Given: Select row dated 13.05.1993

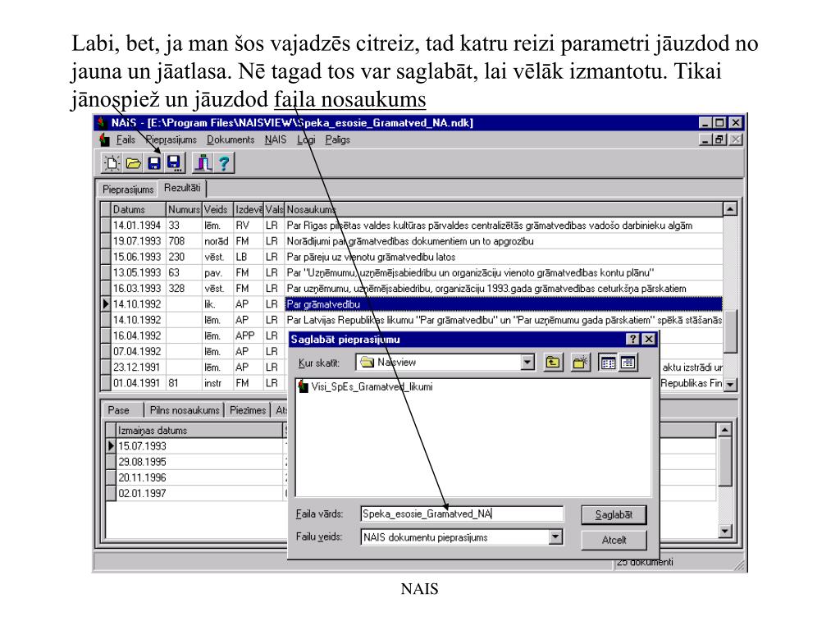Looking at the screenshot, I should tap(412, 272).
